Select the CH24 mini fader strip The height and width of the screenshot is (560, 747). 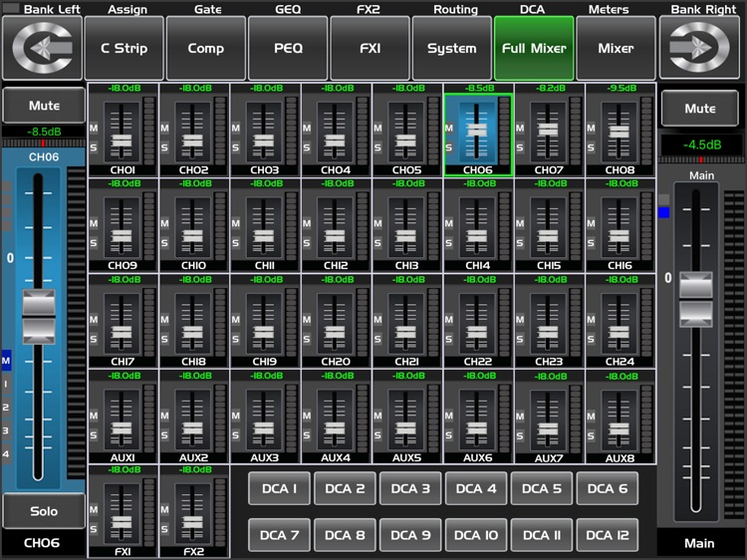pyautogui.click(x=620, y=321)
